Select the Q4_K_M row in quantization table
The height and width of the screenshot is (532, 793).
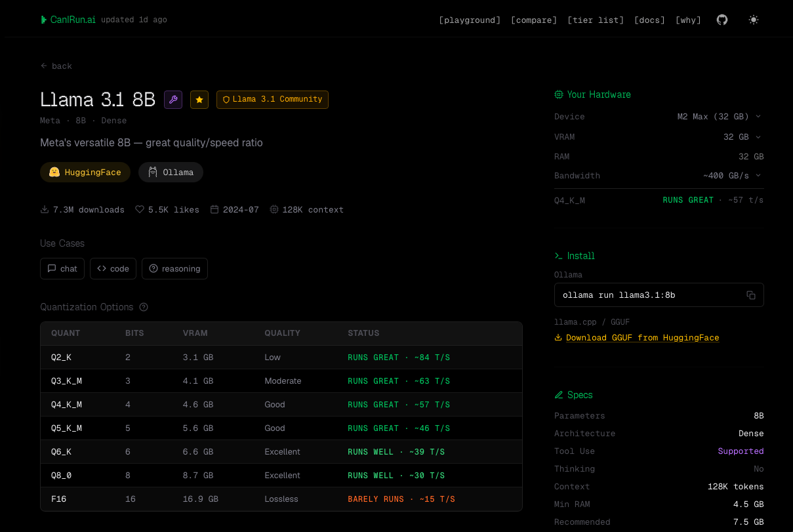point(281,405)
